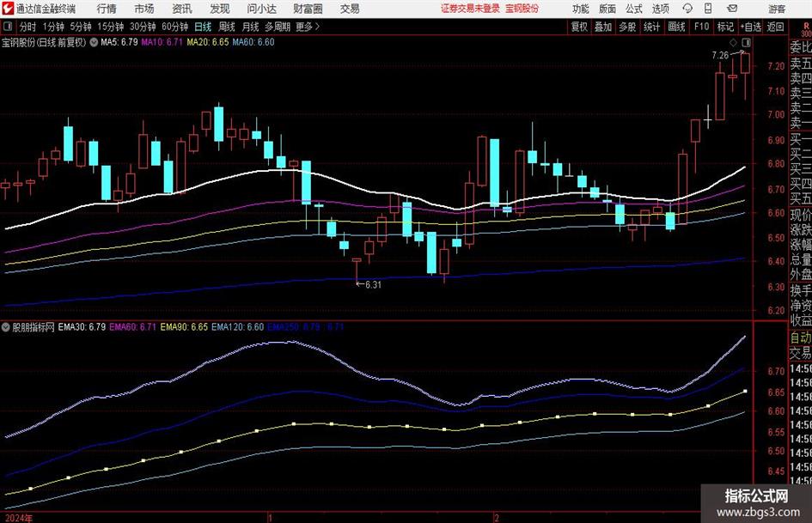
Task: Switch to 周线 weekly period
Action: [x=227, y=27]
